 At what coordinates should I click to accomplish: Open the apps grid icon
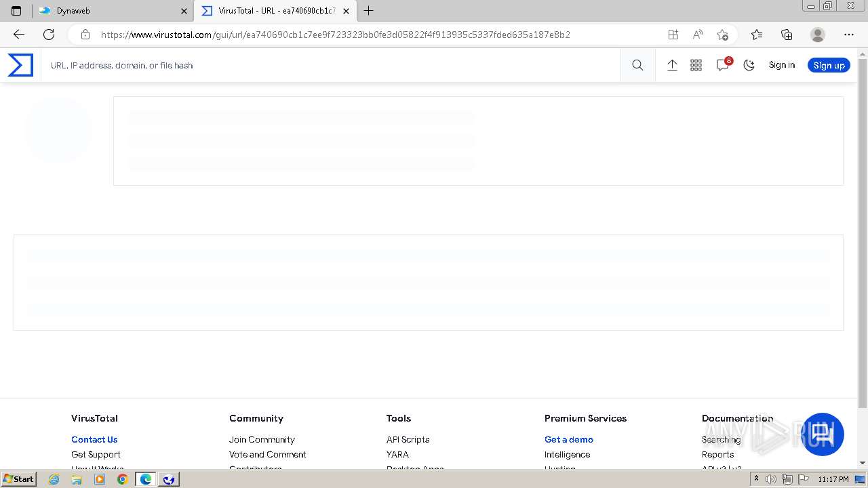696,65
